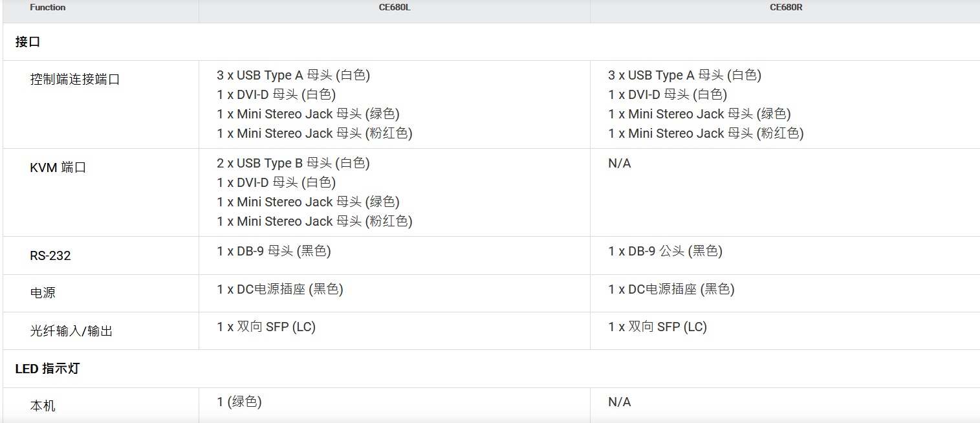Image resolution: width=980 pixels, height=423 pixels.
Task: Click the "KVM 端口" row label
Action: [58, 168]
